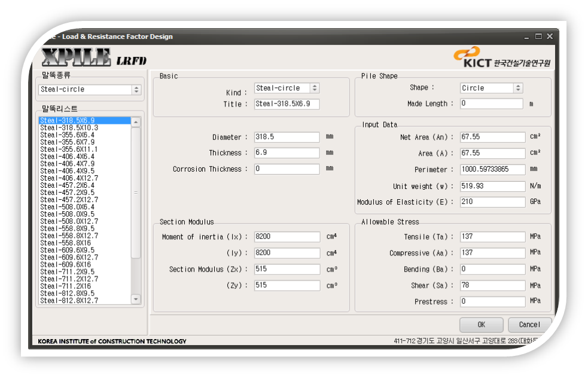The image size is (588, 378).
Task: Select Steal-508.0X9.5 in the list
Action: (85, 214)
